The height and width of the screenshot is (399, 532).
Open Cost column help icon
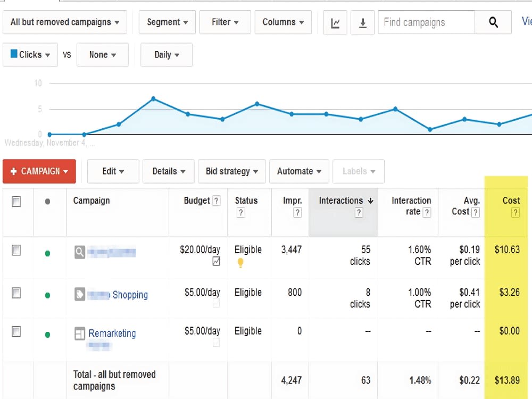[x=515, y=213]
